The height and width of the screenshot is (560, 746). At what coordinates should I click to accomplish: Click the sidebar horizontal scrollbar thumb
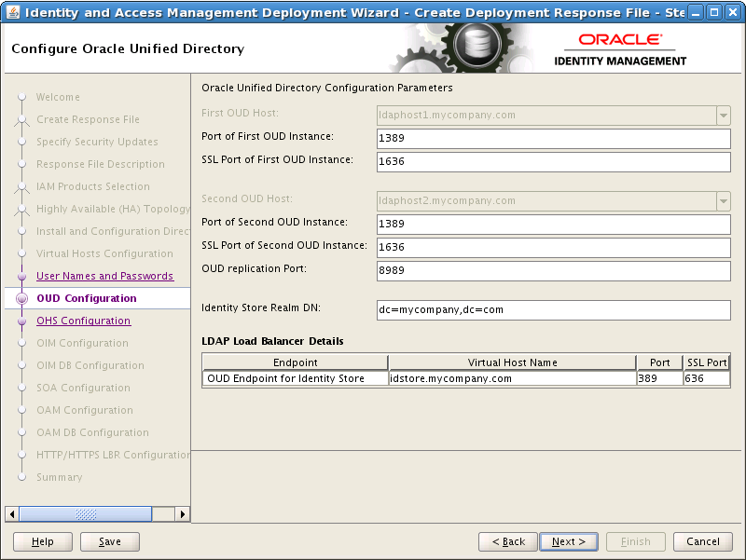pos(86,514)
